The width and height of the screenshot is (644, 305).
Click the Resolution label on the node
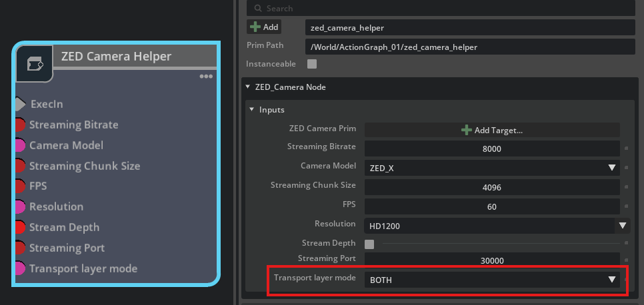click(56, 207)
